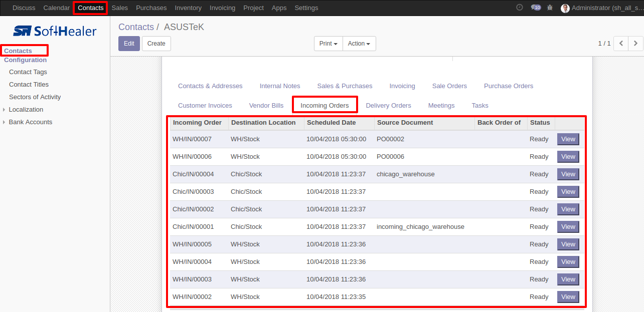Viewport: 644px width, 312px height.
Task: Switch to Sales & Purchases tab
Action: point(345,86)
